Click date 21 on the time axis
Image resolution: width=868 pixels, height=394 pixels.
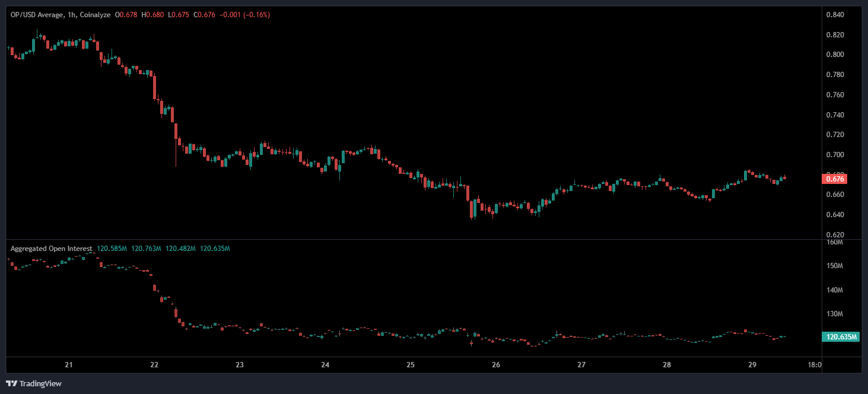[69, 365]
